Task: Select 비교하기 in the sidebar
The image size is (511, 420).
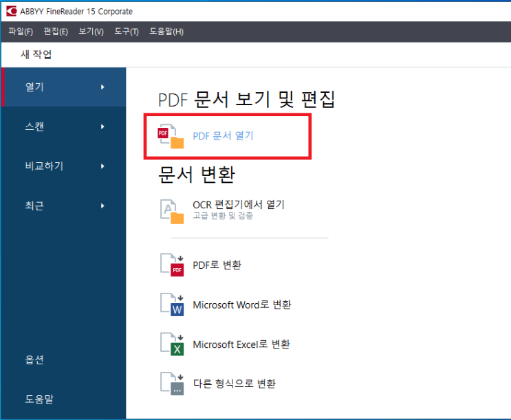Action: 63,166
